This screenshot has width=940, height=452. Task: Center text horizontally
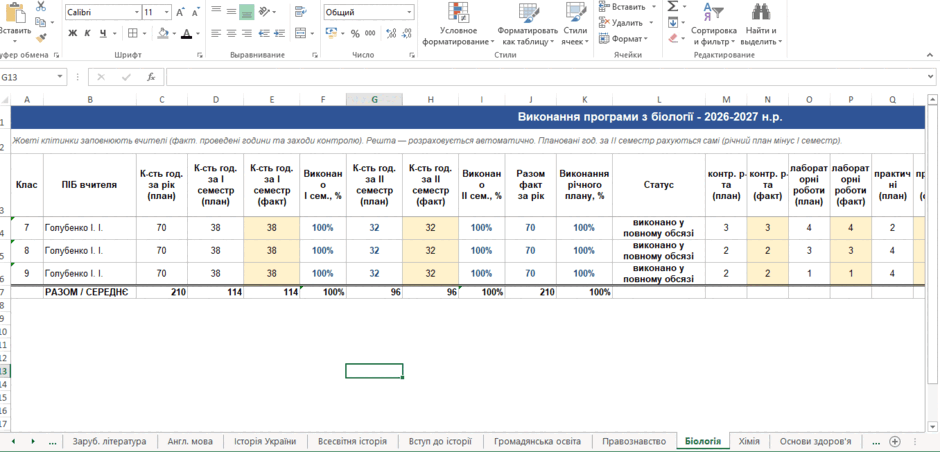[231, 33]
